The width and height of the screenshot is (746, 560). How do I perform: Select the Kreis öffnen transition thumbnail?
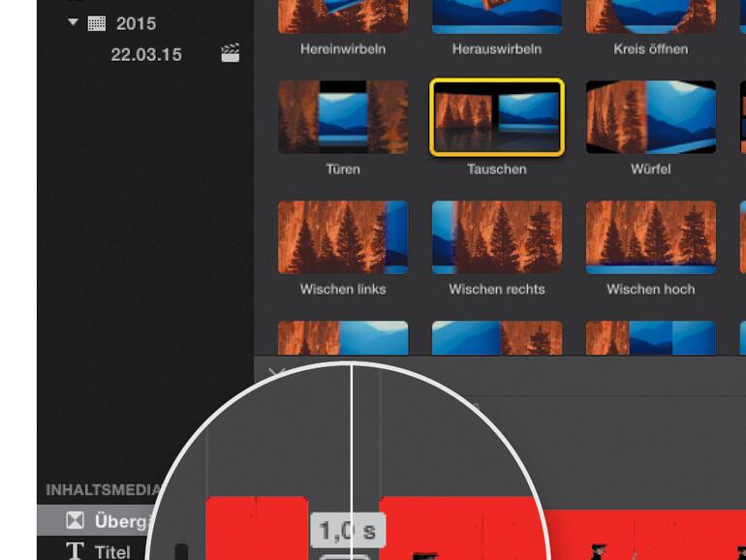point(651,16)
